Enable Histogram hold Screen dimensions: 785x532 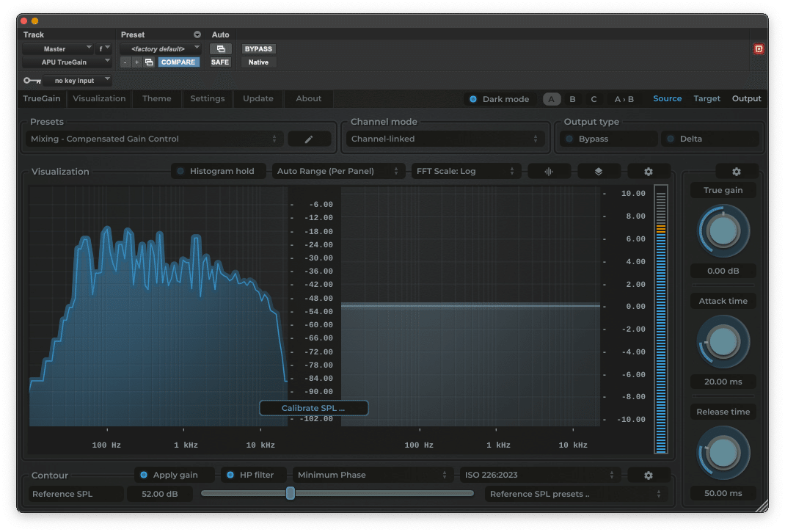click(x=218, y=170)
